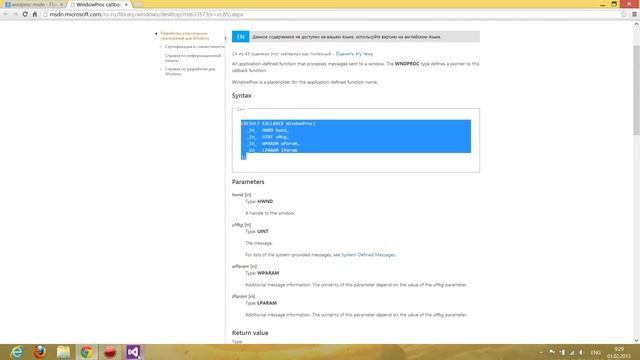Open the browser home page

click(35, 14)
